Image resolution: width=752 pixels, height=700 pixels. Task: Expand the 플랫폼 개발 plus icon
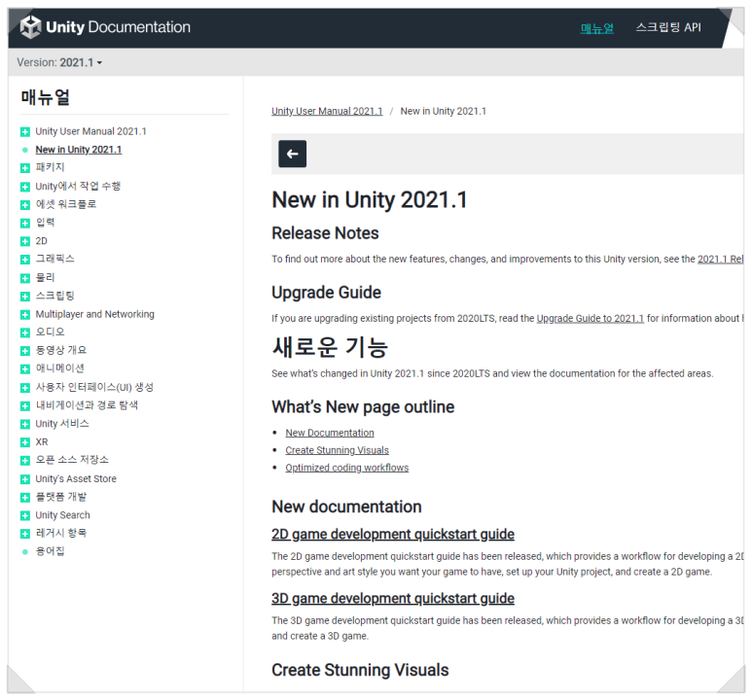(x=25, y=497)
